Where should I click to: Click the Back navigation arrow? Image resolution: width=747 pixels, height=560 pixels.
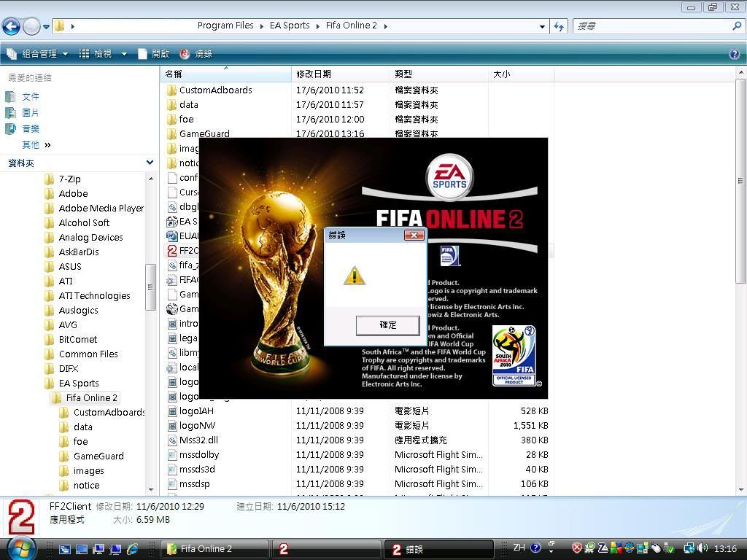pos(11,26)
